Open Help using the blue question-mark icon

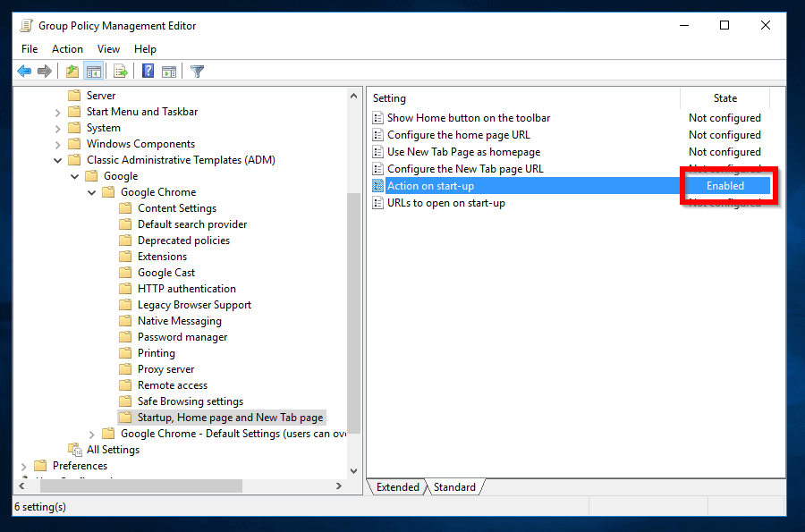pyautogui.click(x=148, y=72)
